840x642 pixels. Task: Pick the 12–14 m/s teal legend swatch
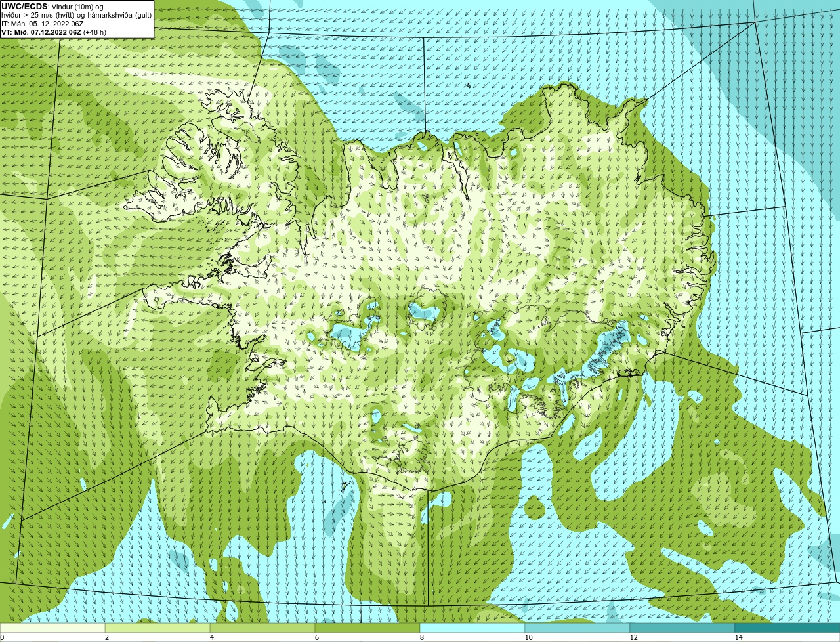pyautogui.click(x=682, y=628)
